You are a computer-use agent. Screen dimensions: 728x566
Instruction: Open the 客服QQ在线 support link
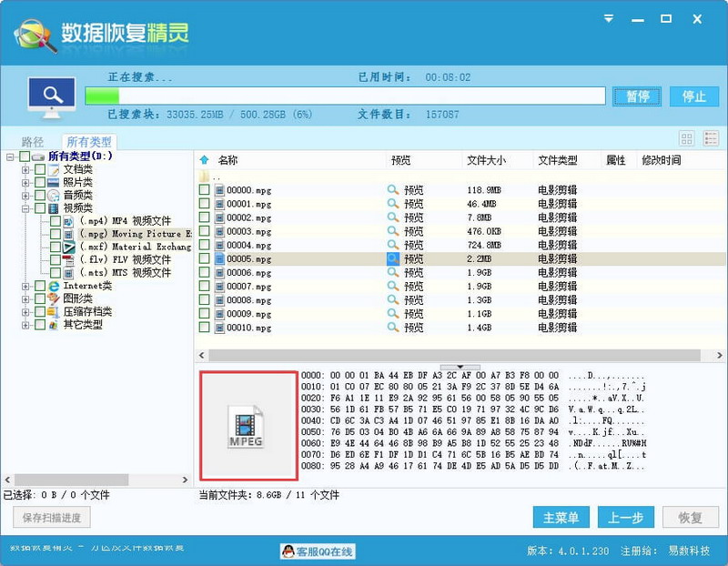coord(318,551)
